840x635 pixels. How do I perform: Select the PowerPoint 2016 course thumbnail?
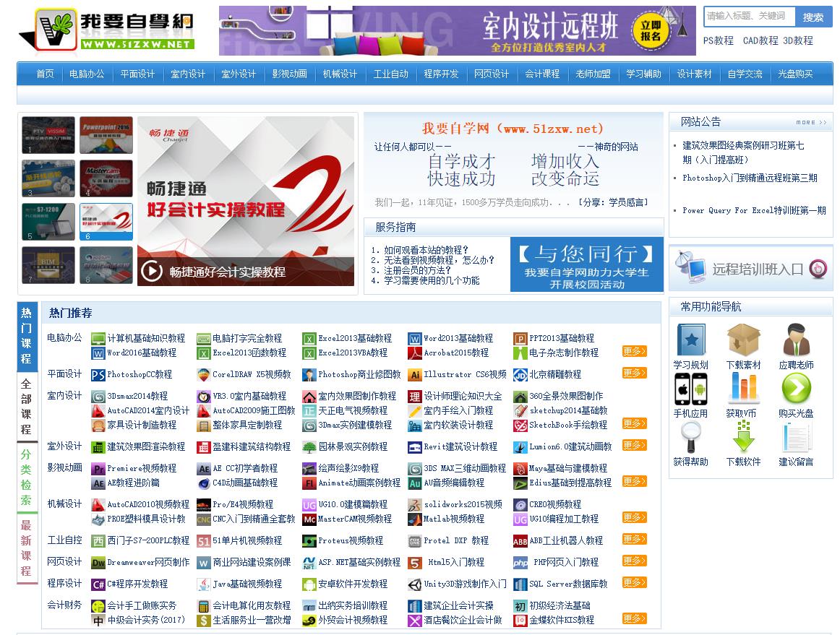[x=106, y=135]
